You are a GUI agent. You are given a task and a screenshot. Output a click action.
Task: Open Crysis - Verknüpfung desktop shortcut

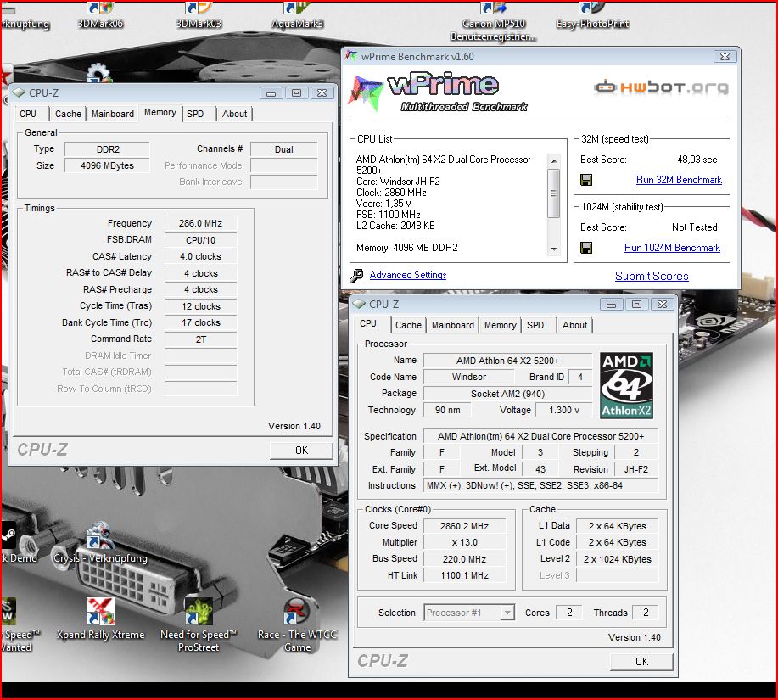pyautogui.click(x=101, y=543)
